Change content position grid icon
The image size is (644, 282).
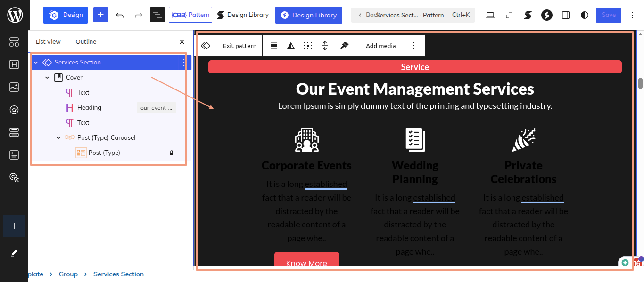(308, 46)
